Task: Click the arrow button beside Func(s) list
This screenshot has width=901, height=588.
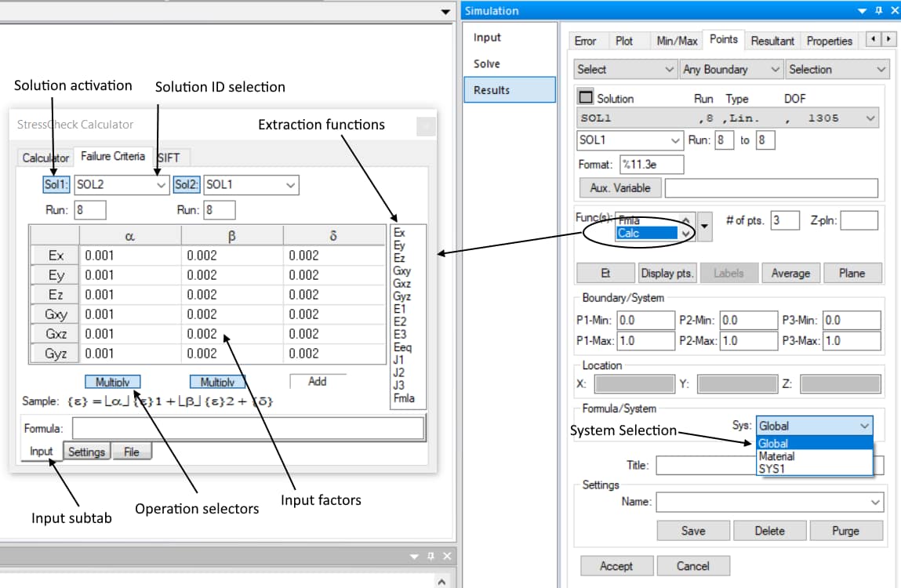Action: (704, 227)
